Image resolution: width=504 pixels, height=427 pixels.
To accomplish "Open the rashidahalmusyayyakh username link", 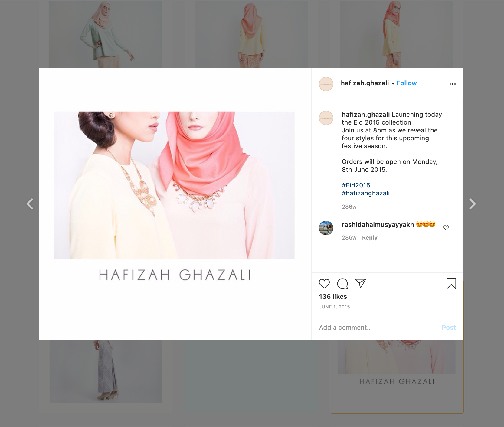I will tap(378, 225).
